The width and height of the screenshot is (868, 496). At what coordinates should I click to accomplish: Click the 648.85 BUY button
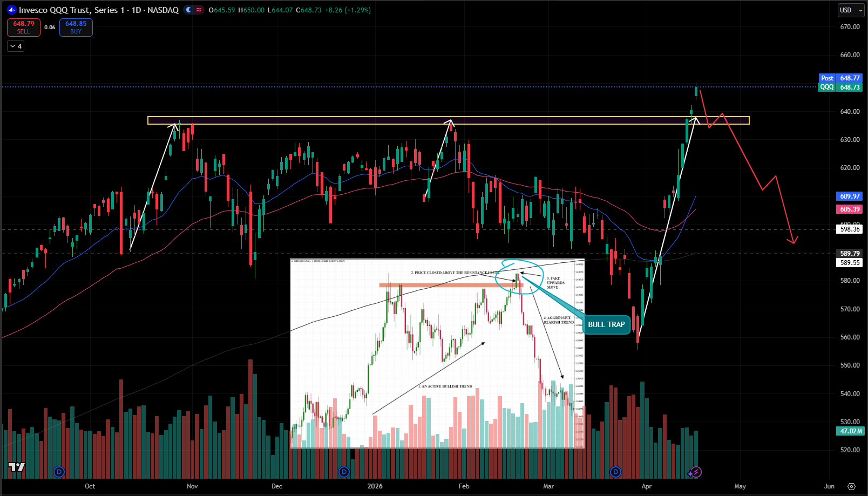[x=76, y=28]
